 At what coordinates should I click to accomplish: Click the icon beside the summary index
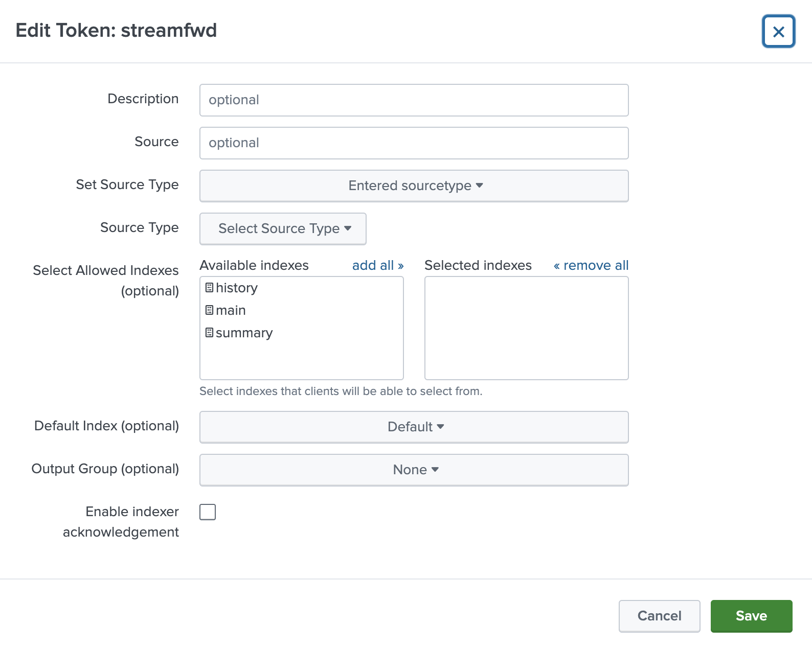tap(209, 333)
